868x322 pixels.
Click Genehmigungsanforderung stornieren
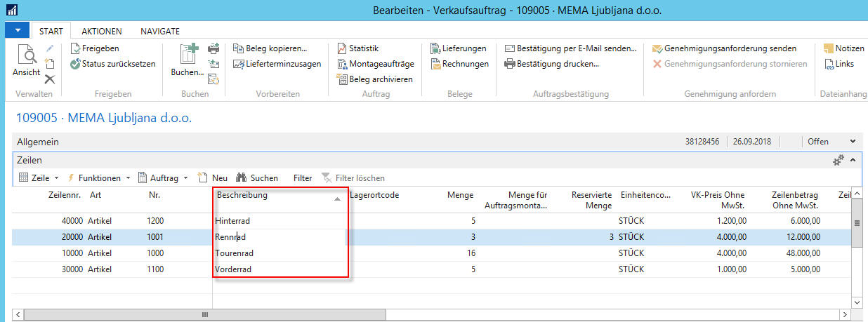pos(730,64)
